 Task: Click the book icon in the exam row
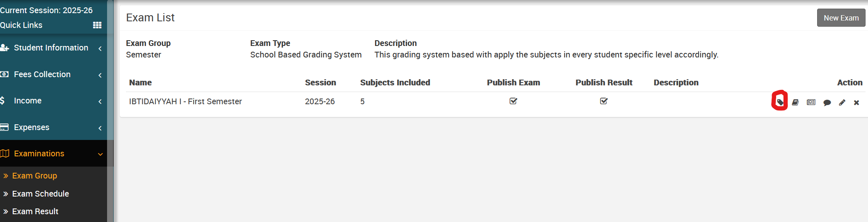(795, 102)
